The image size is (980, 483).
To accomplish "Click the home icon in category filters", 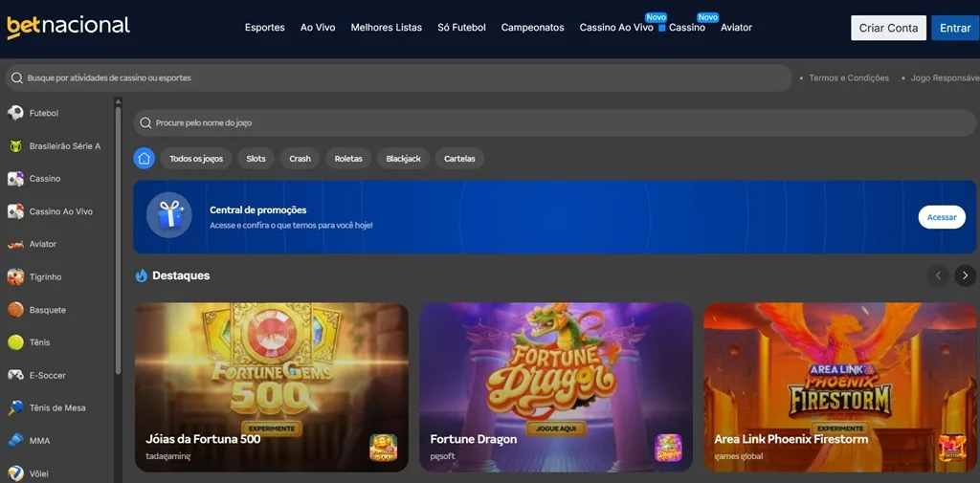I will 144,158.
